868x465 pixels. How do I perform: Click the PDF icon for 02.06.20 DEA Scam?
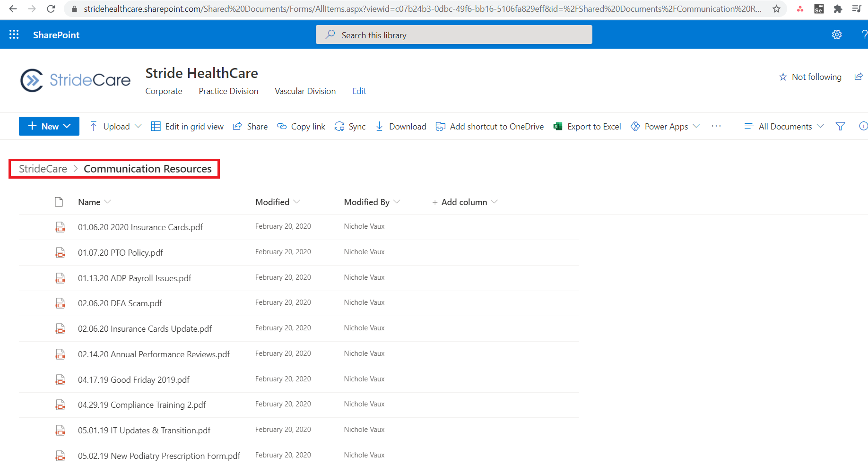60,303
